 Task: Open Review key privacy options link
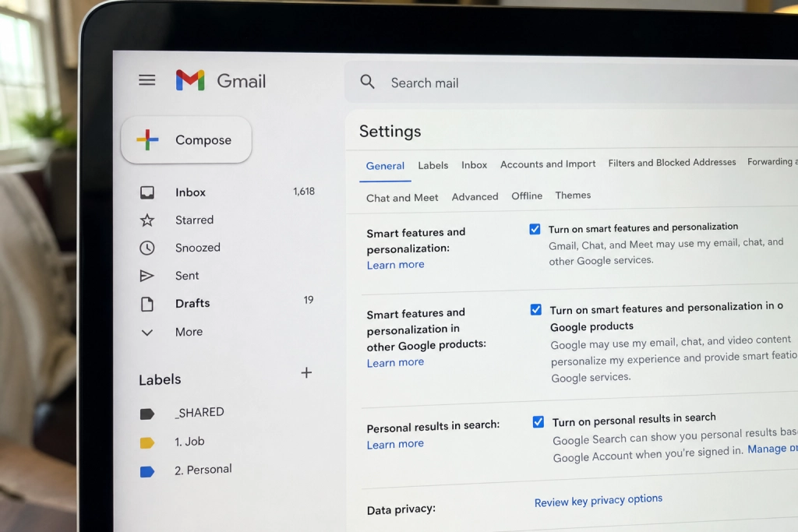(598, 501)
